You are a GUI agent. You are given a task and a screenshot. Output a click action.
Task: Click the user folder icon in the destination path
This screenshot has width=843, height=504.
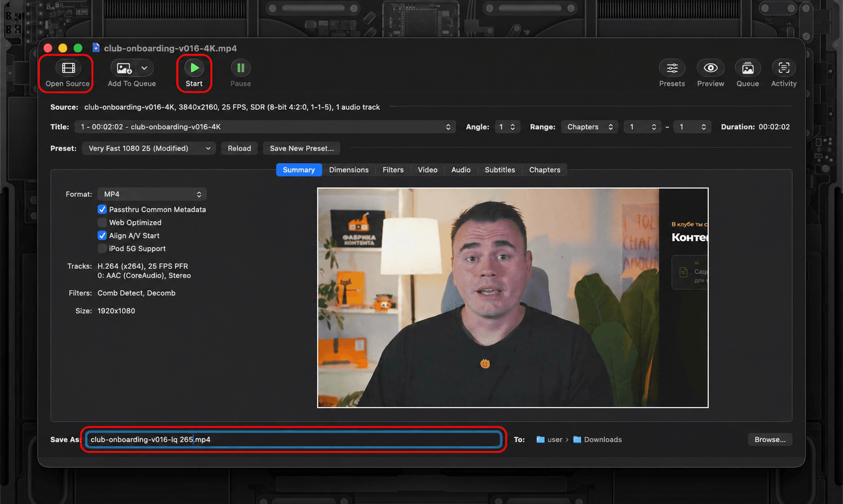click(x=541, y=439)
